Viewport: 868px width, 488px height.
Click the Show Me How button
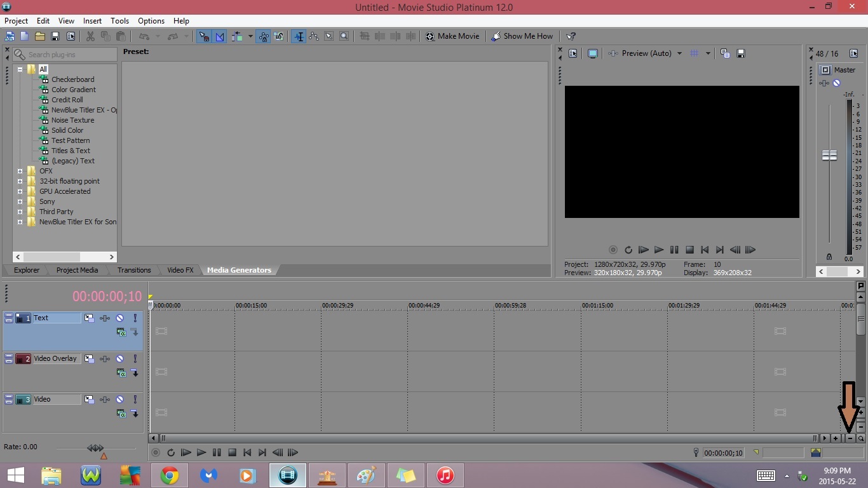[522, 36]
